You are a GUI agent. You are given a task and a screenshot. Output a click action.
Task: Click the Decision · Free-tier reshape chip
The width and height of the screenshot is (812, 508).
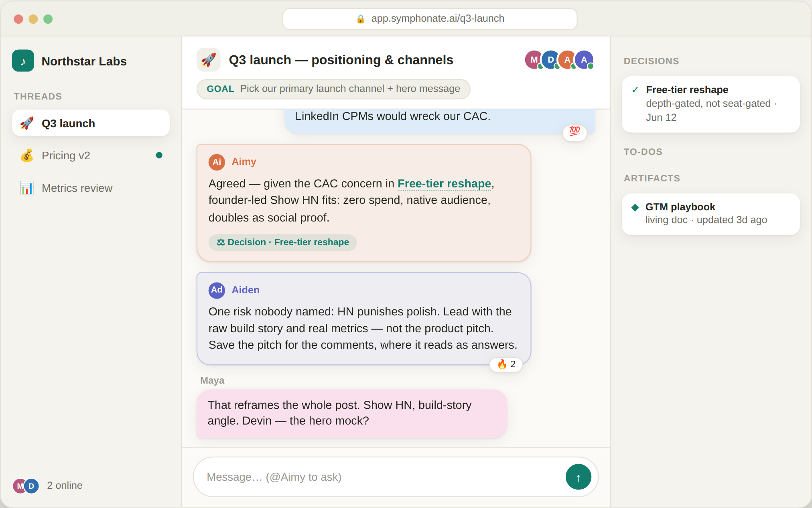pos(283,242)
